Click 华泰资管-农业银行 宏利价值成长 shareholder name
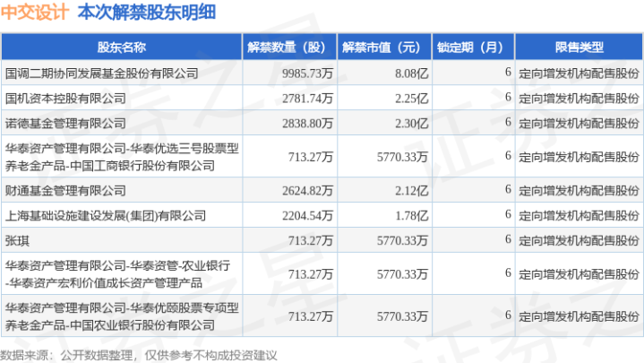Screen dimensions: 644x363 pyautogui.click(x=117, y=274)
